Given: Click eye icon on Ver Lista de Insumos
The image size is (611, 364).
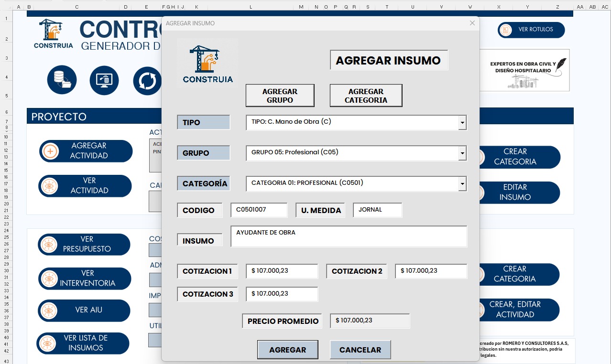Looking at the screenshot, I should click(x=47, y=343).
